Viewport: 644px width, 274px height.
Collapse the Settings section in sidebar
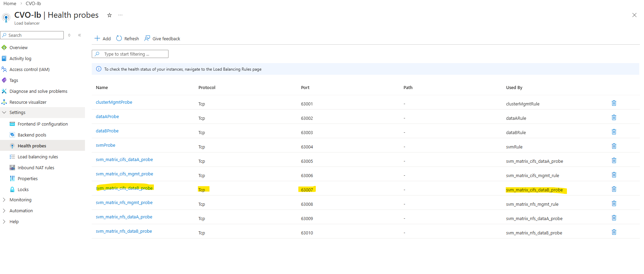coord(17,113)
